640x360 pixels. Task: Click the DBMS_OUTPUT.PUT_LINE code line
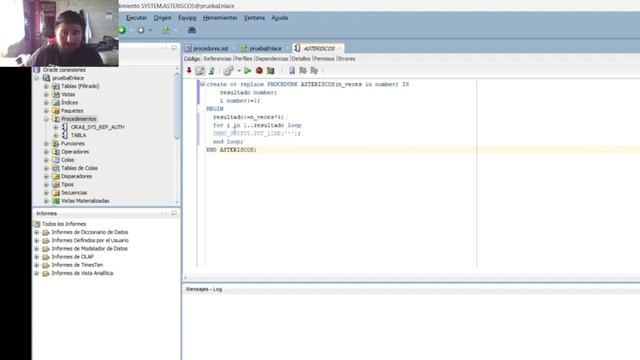click(256, 133)
